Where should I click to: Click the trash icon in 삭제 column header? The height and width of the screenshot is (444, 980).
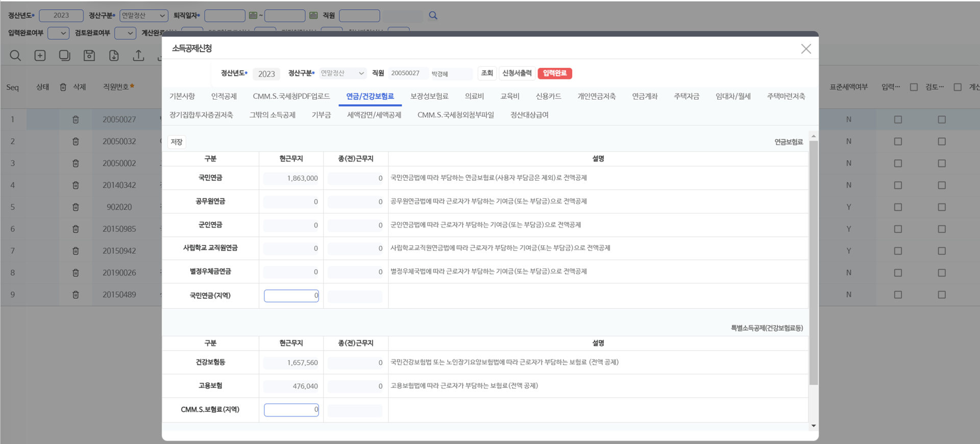63,87
